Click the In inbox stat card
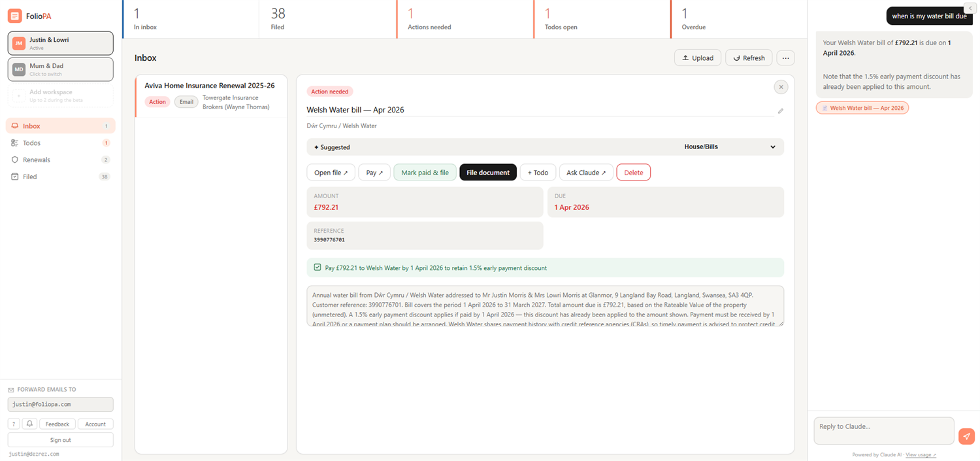 pos(190,19)
